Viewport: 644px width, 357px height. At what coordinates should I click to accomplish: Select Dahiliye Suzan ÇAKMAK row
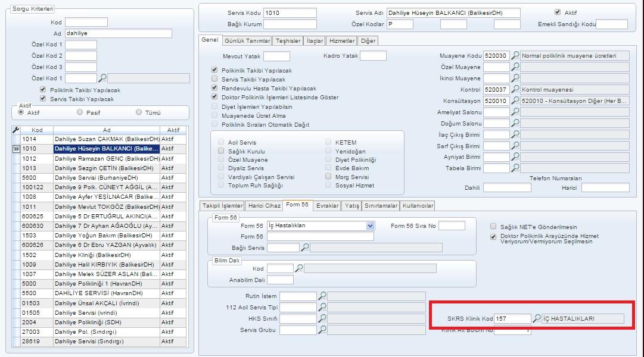point(106,139)
